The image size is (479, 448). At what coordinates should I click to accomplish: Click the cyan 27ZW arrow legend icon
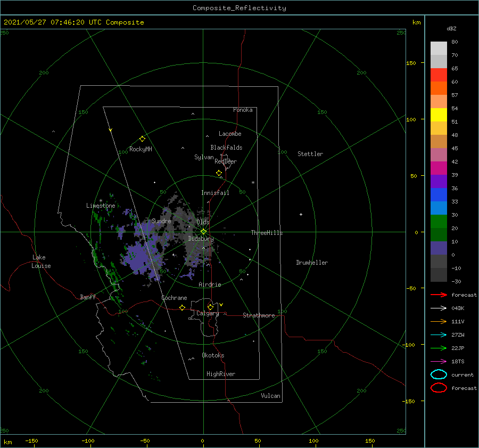(439, 335)
